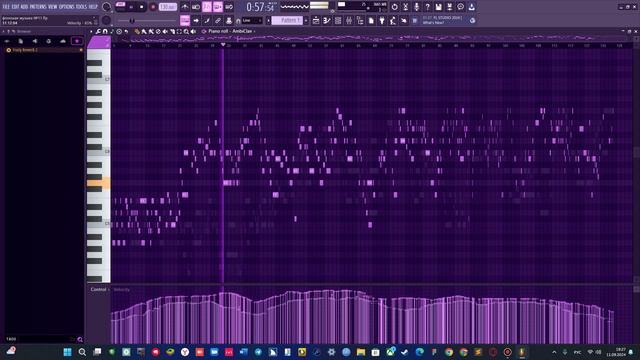Open the Control event editor dropdown
Image resolution: width=640 pixels, height=360 pixels.
(100, 289)
